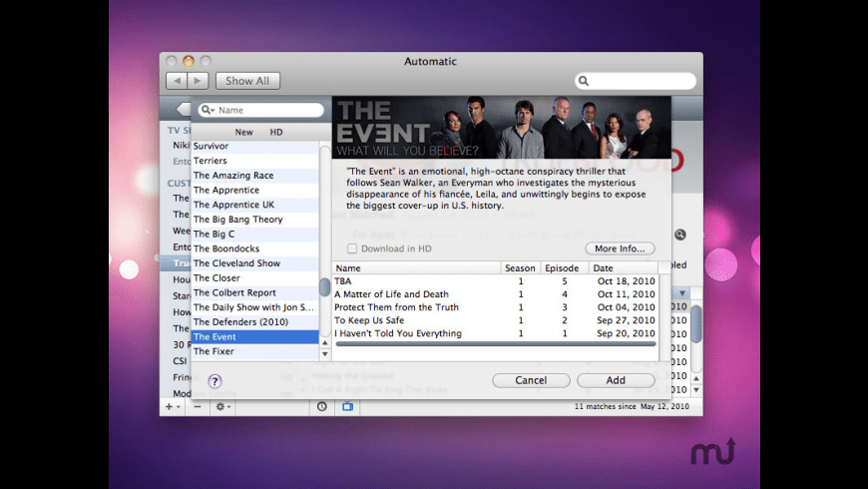Image resolution: width=868 pixels, height=489 pixels.
Task: Select The Fixer show
Action: pos(255,351)
